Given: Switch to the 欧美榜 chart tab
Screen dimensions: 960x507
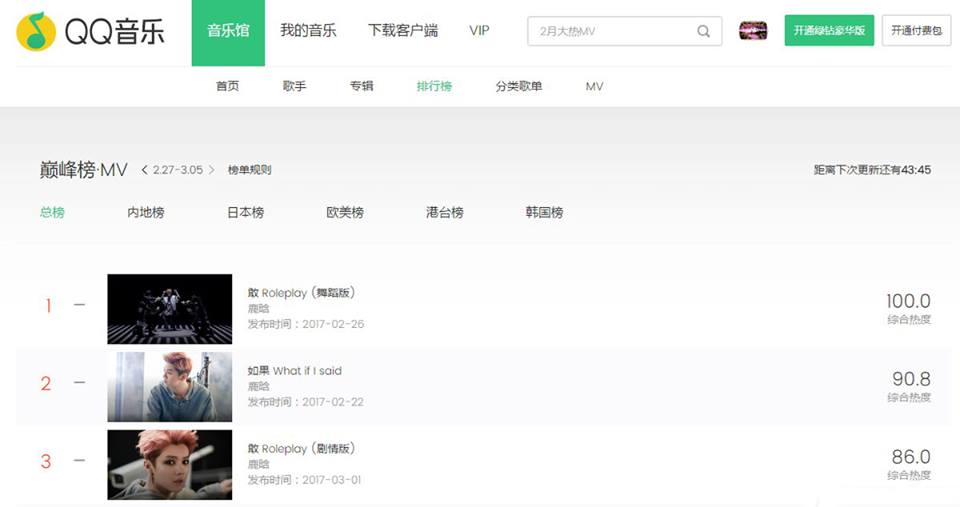Looking at the screenshot, I should pos(345,212).
